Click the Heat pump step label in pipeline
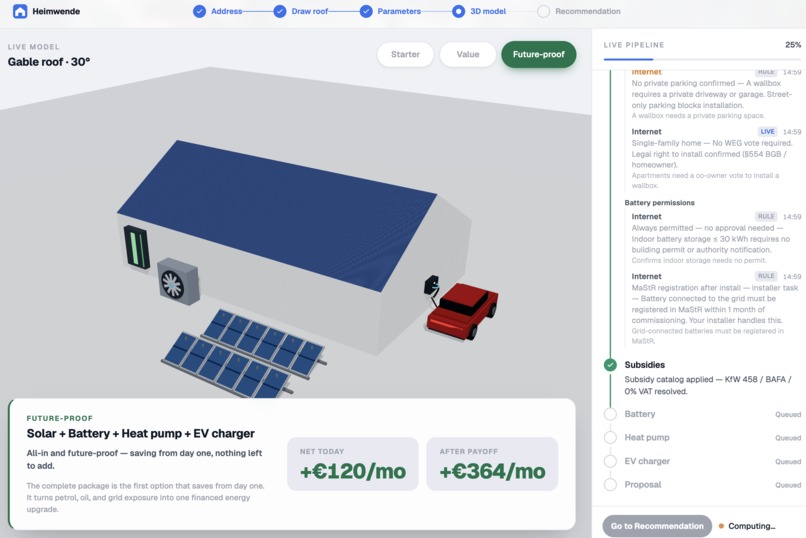 (647, 437)
